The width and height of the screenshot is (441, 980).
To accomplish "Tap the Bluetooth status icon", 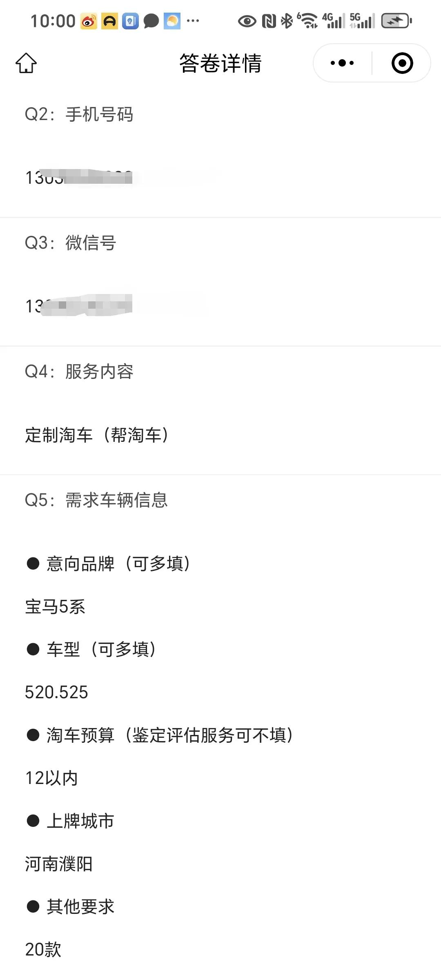I will 287,21.
